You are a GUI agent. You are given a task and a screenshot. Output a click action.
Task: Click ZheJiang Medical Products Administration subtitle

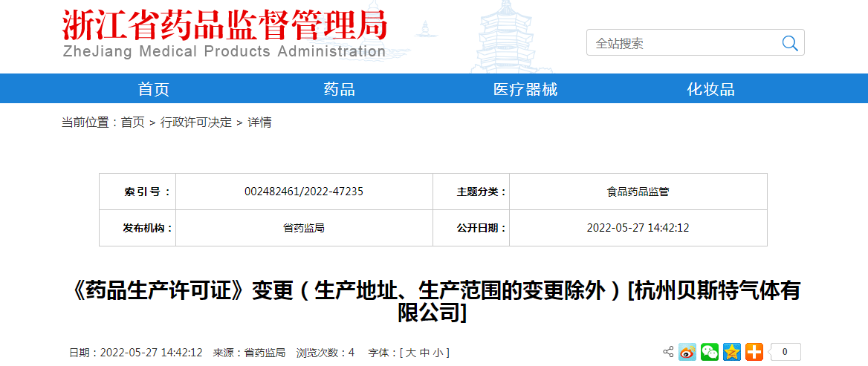pos(224,52)
